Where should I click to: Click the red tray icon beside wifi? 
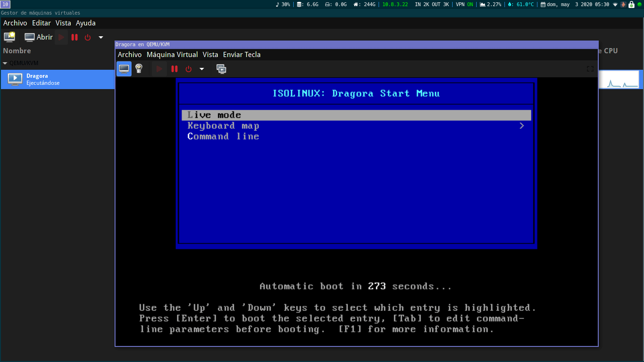pos(623,4)
